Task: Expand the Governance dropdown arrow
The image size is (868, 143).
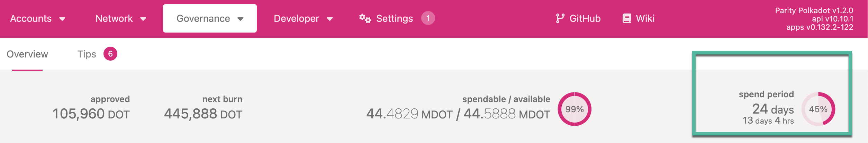Action: click(x=241, y=19)
